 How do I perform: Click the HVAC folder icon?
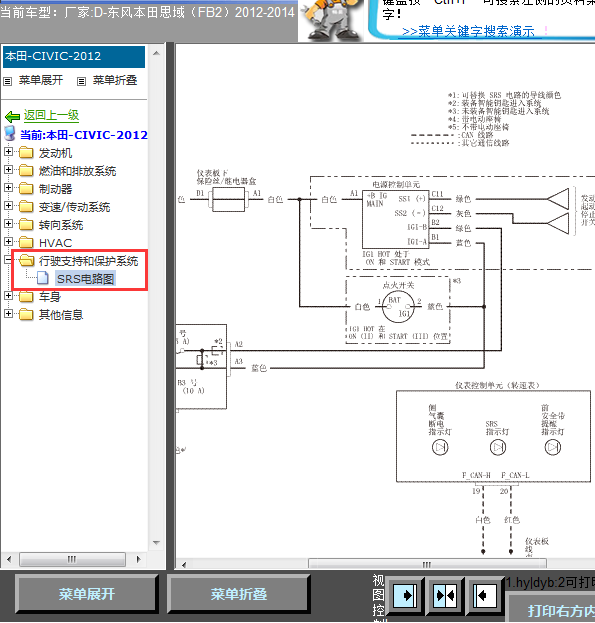[26, 242]
